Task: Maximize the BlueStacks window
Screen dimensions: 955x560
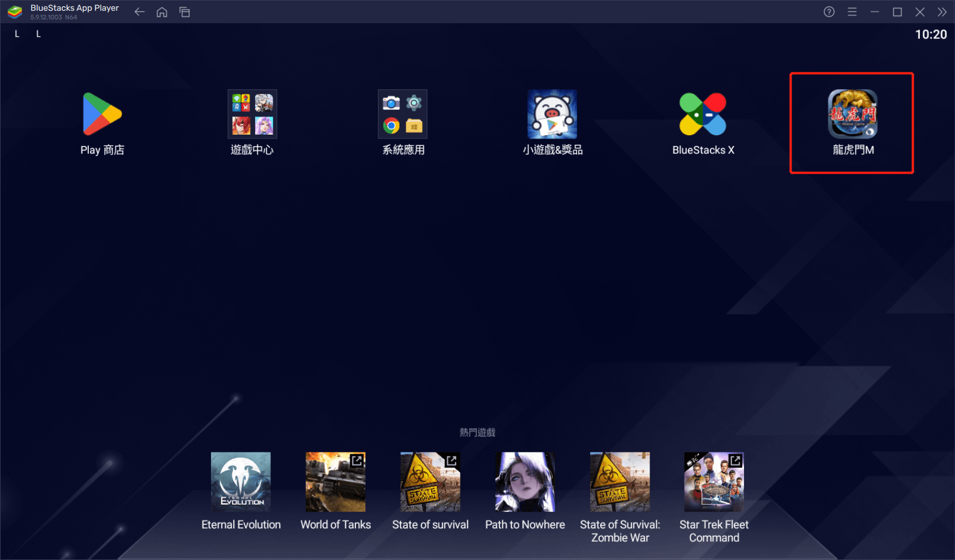Action: 897,12
